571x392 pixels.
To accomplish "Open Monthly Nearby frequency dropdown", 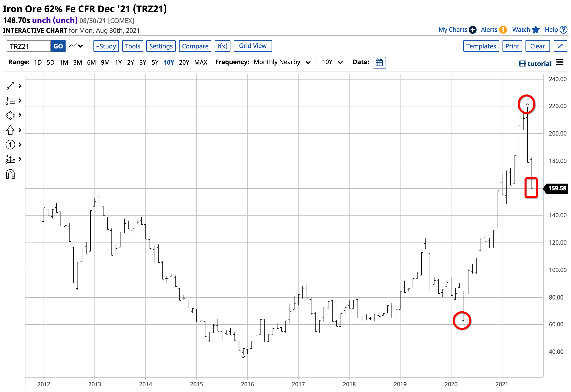I will pos(282,62).
